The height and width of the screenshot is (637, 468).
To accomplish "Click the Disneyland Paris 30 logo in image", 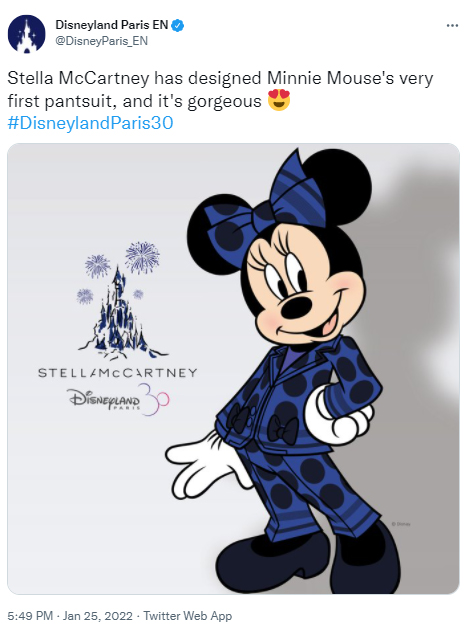I will click(119, 399).
